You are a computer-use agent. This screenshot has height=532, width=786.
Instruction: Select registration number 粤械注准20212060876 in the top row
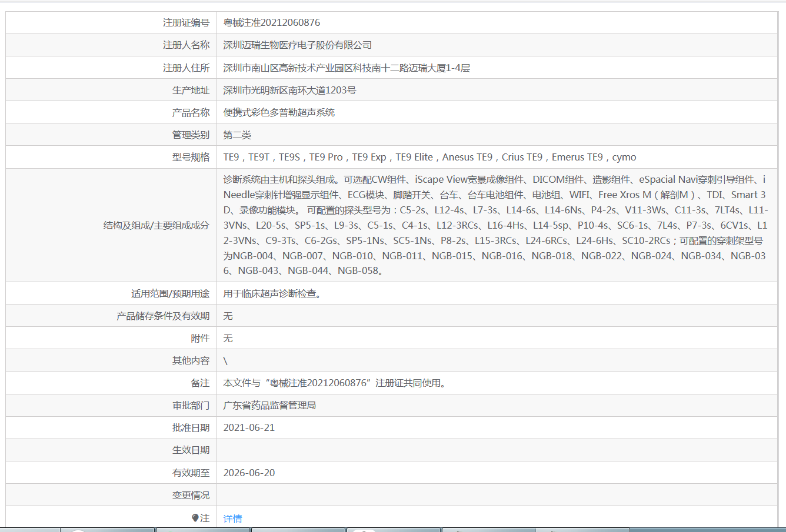272,23
